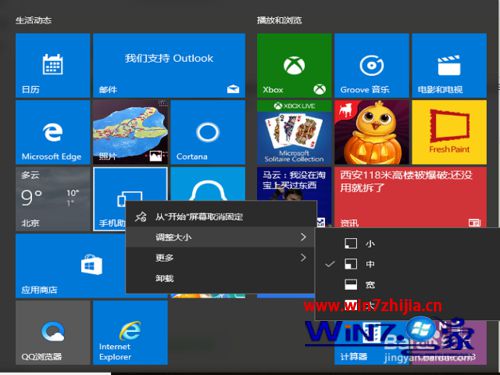The image size is (500, 375).
Task: Open the Fresh Paint tile
Action: pyautogui.click(x=449, y=132)
